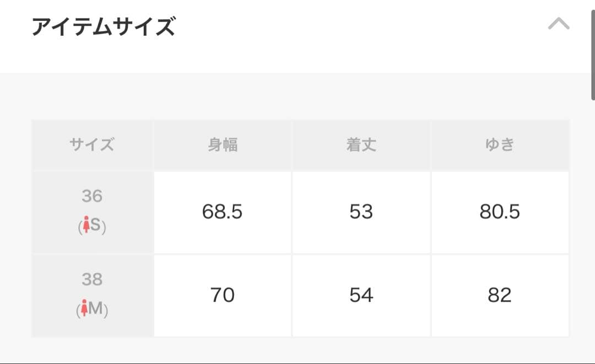The height and width of the screenshot is (364, 595).
Task: Click the 身幅 column header
Action: coord(222,145)
